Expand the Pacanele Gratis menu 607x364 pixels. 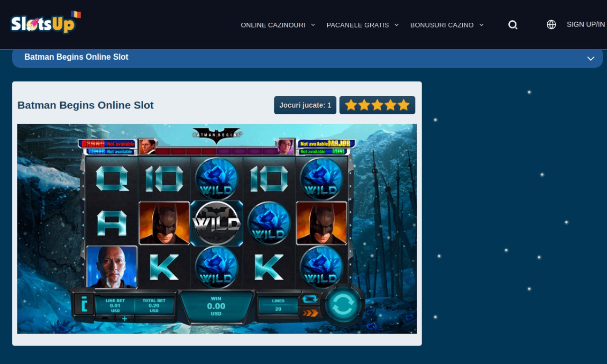[363, 25]
